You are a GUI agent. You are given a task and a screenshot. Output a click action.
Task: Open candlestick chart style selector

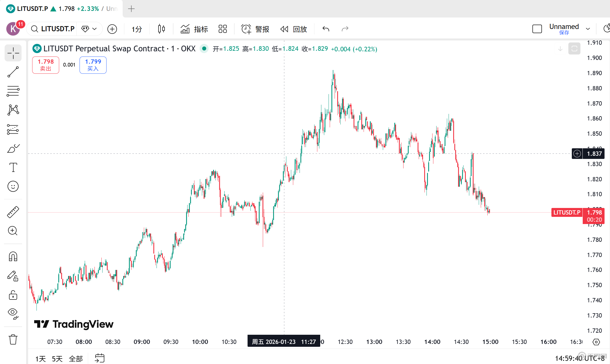[x=161, y=29]
